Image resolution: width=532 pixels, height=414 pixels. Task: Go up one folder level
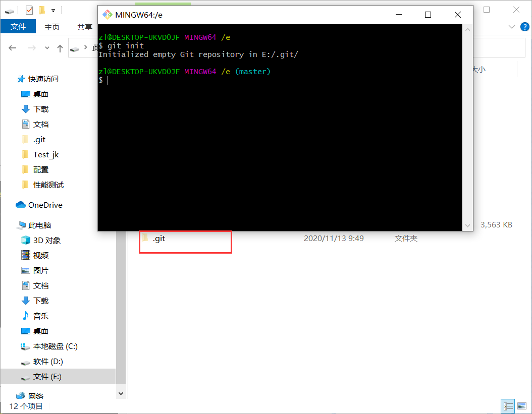point(60,48)
